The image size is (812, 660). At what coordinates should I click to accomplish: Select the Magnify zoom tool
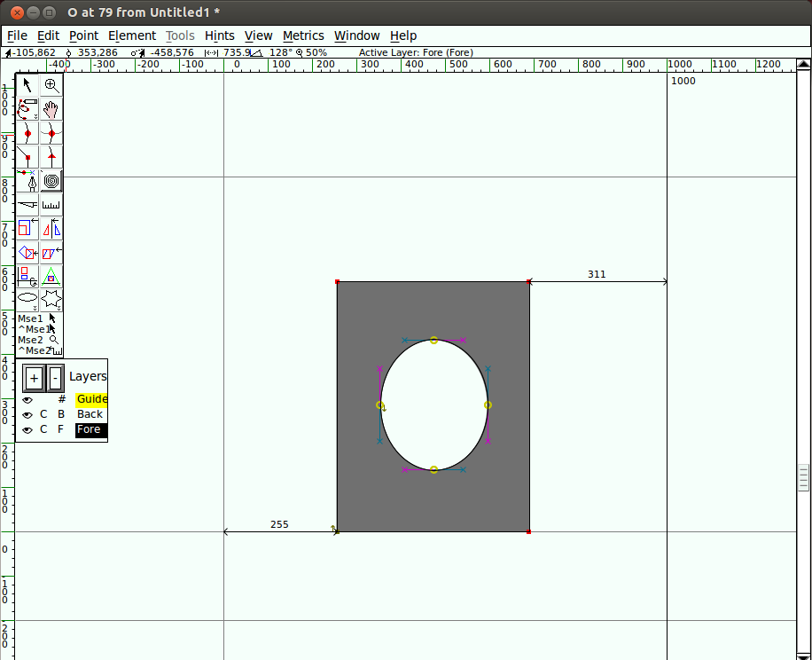click(51, 86)
